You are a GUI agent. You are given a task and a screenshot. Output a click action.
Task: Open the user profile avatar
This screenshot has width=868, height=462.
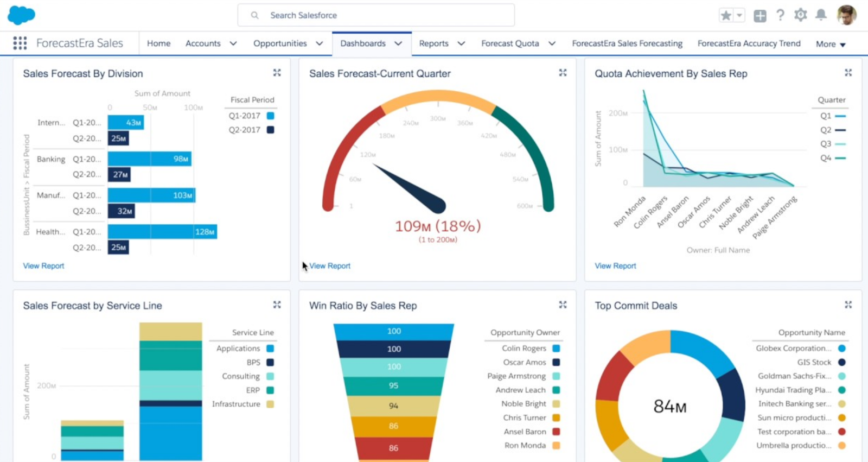[846, 15]
